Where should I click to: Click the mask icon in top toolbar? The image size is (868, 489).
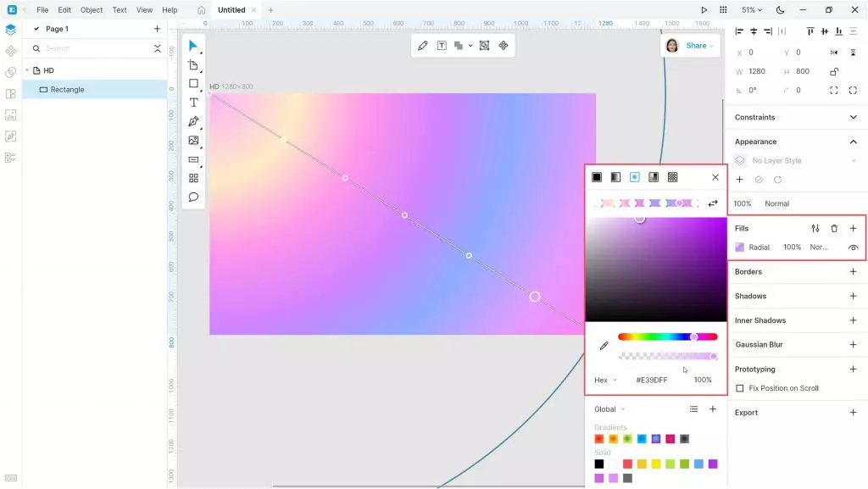pos(484,46)
